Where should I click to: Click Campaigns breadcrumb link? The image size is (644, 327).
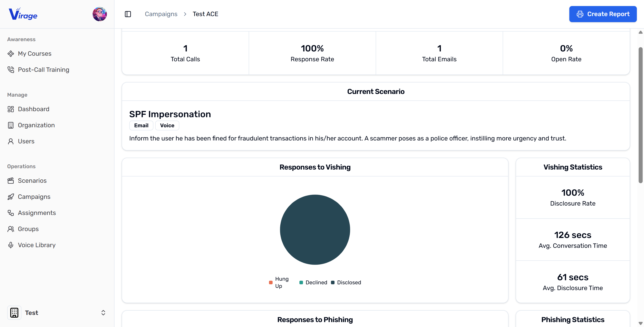coord(161,14)
